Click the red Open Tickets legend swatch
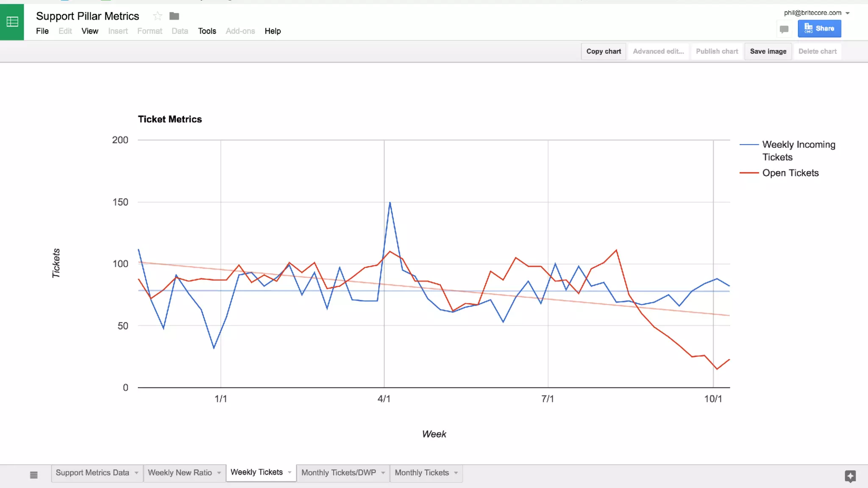868x488 pixels. point(749,173)
